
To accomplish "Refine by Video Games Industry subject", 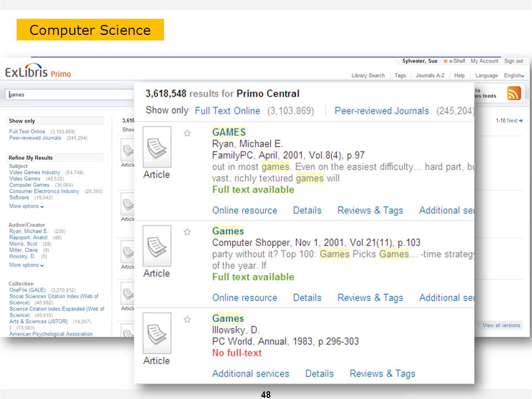I will click(34, 172).
